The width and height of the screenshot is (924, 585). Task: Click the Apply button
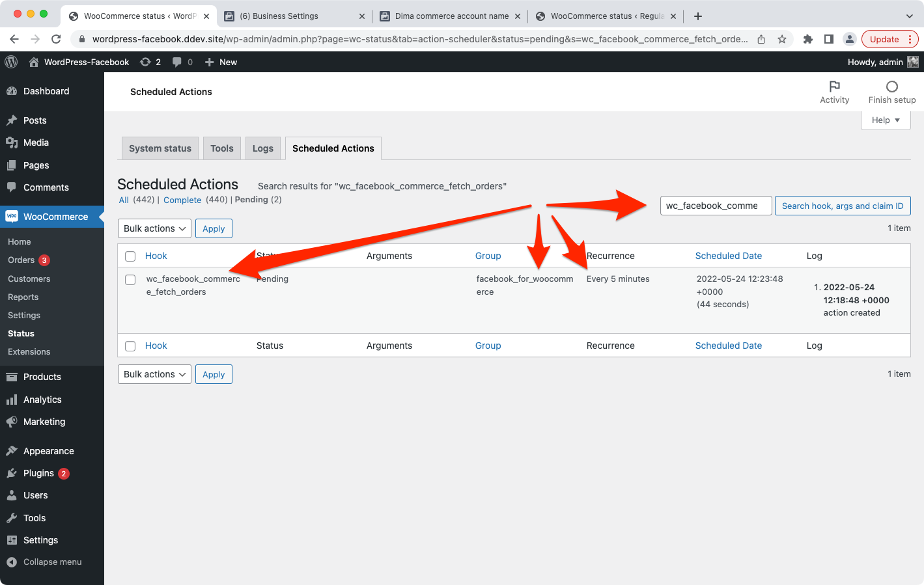point(214,228)
